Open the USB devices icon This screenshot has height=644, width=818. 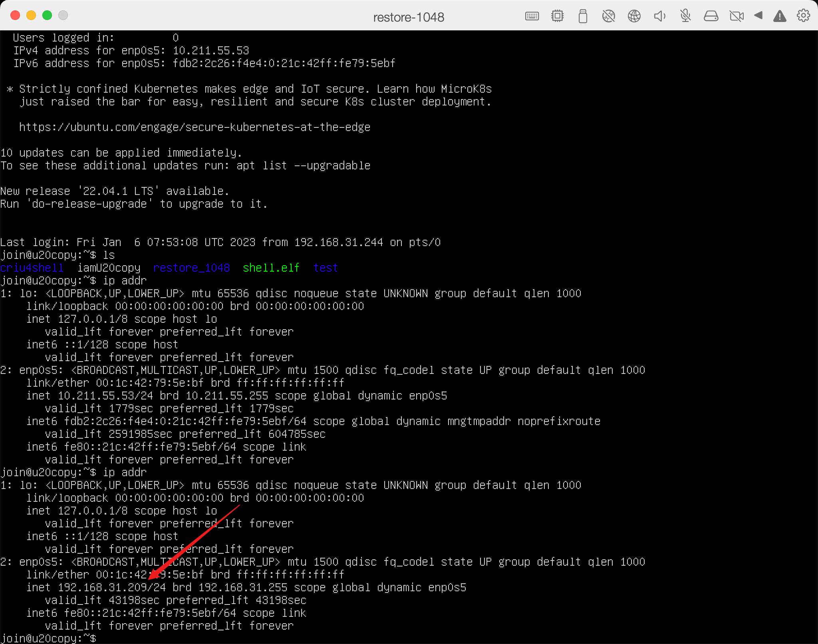pos(583,16)
